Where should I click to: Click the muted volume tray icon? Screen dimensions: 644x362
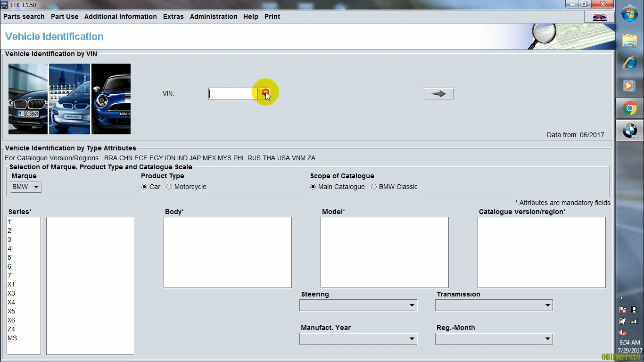(623, 332)
